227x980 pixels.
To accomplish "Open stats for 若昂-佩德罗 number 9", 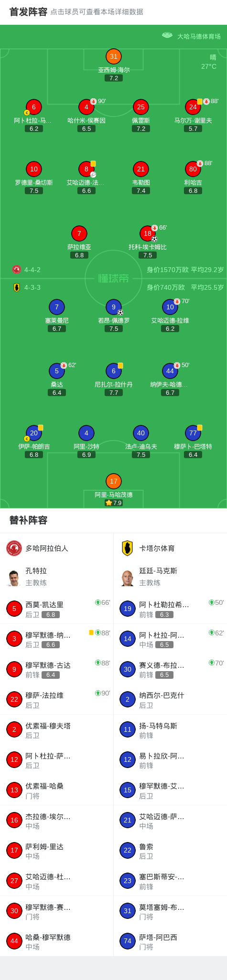I will (114, 307).
